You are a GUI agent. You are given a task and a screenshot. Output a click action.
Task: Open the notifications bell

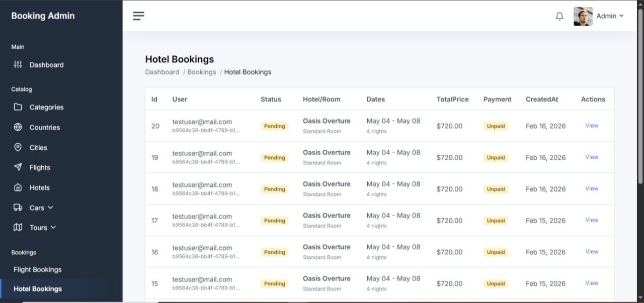[x=559, y=16]
